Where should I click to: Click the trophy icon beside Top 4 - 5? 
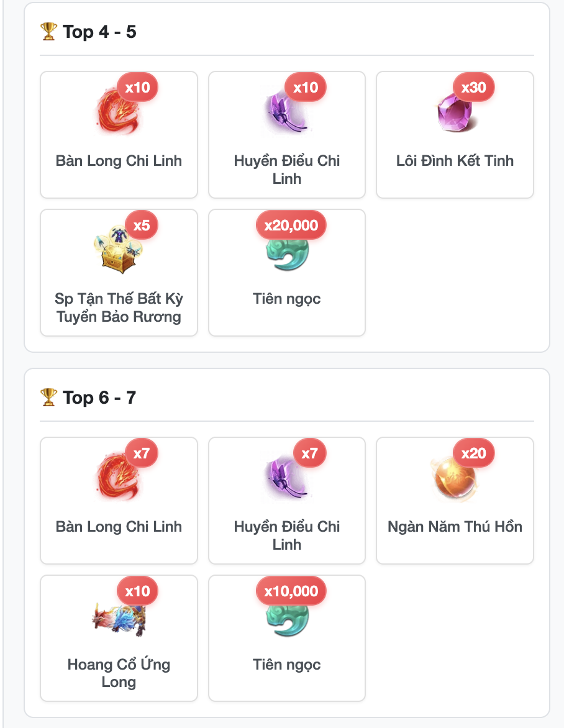pos(48,32)
